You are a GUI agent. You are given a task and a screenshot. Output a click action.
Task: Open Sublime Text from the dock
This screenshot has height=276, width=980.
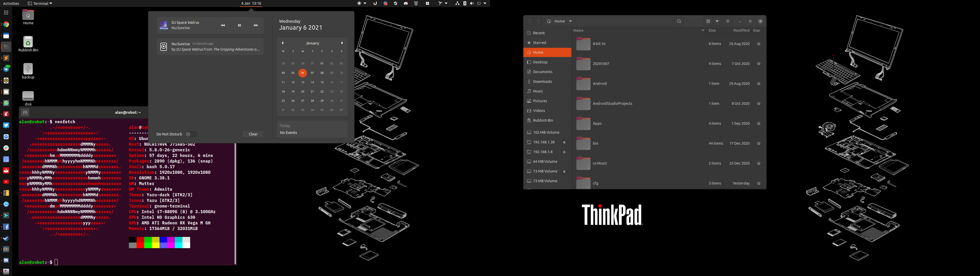(x=6, y=58)
